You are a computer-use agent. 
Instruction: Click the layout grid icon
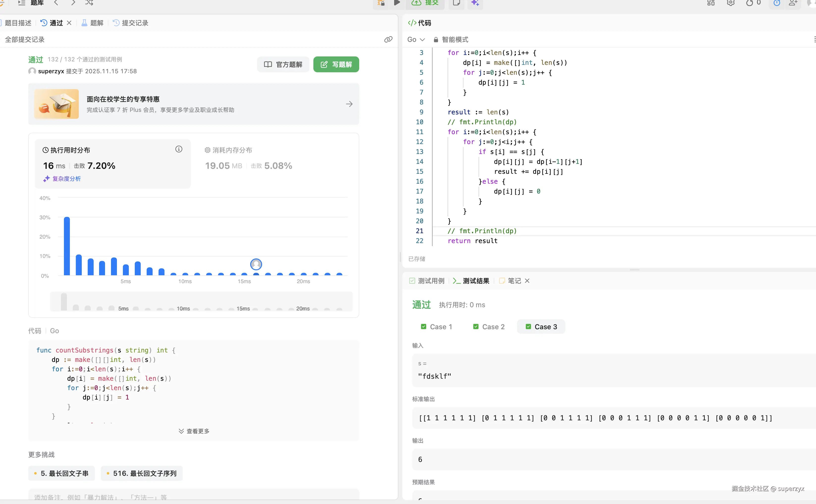pos(711,3)
